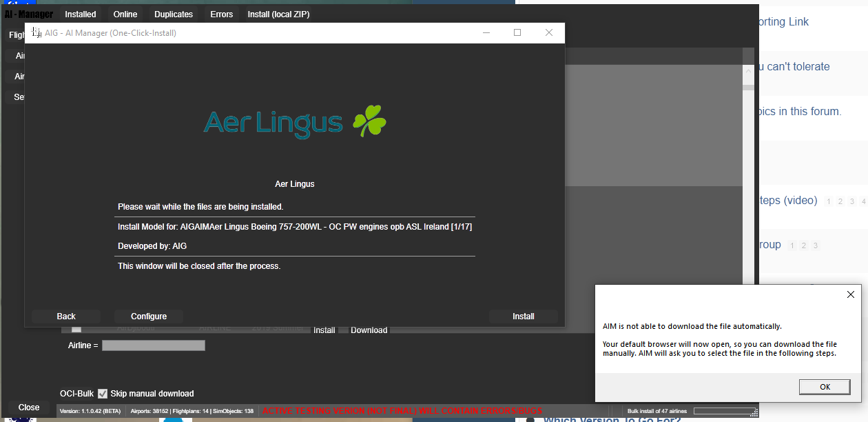
Task: Click the Aer Lingus logo image
Action: (295, 122)
